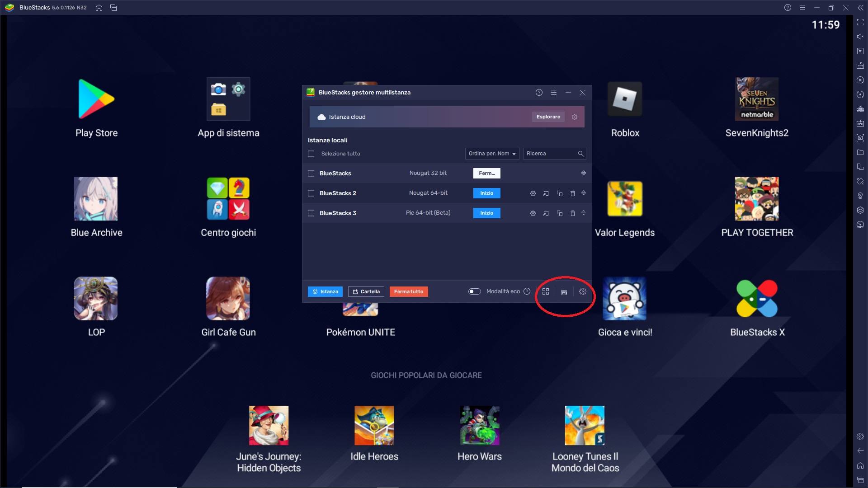This screenshot has width=868, height=488.
Task: Open the Ordina per dropdown
Action: 492,154
